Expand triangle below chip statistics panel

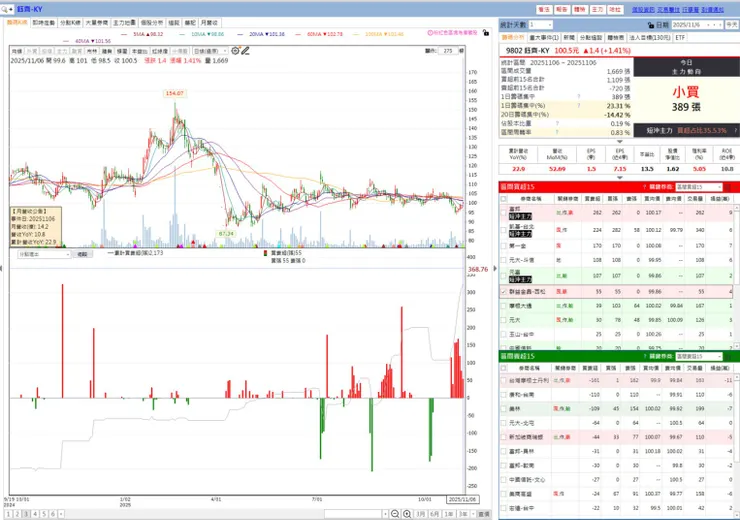click(620, 142)
